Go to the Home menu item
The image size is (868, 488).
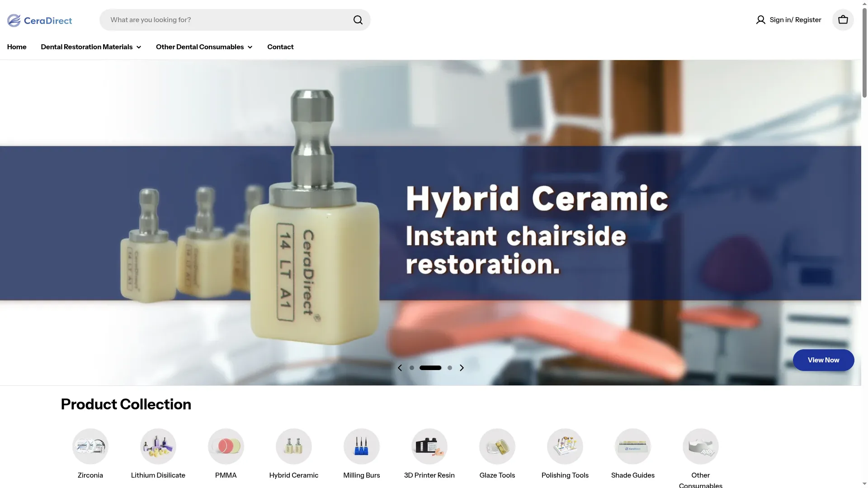(17, 47)
